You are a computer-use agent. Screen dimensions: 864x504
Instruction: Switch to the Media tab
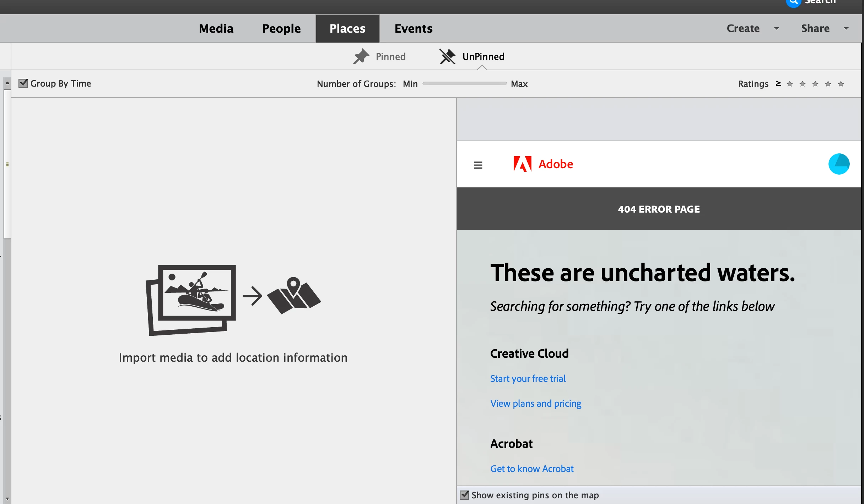coord(216,28)
